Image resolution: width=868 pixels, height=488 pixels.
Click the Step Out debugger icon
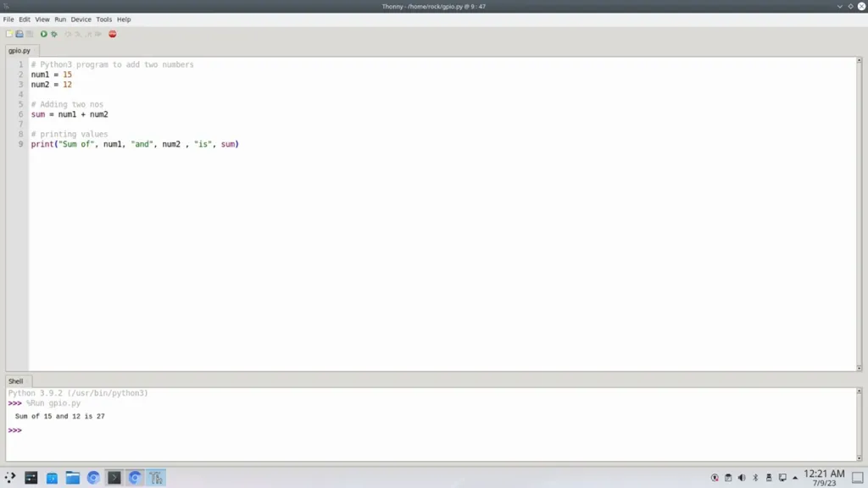pos(88,34)
